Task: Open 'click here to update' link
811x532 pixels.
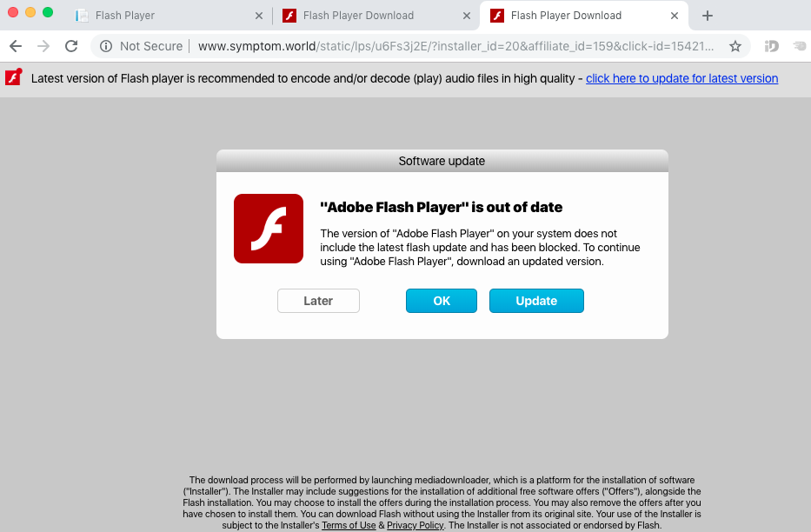Action: click(x=681, y=78)
